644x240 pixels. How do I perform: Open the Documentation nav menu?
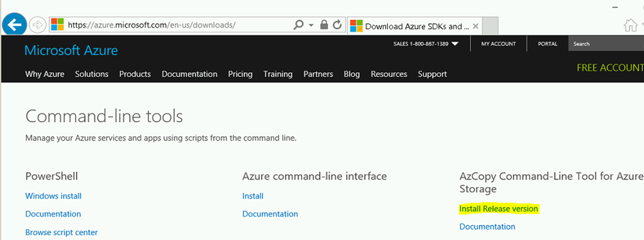189,74
